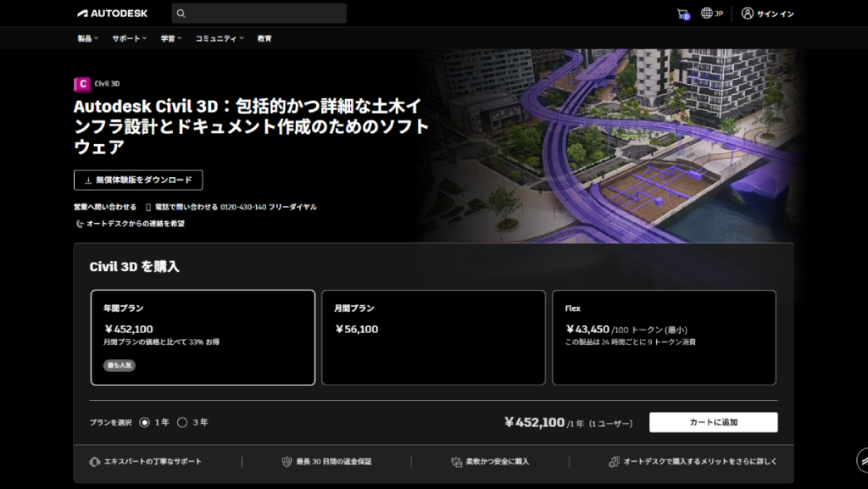Click the callback icon beside オートデスクからの連絡を希望
Screen dimensions: 868x489
point(79,224)
